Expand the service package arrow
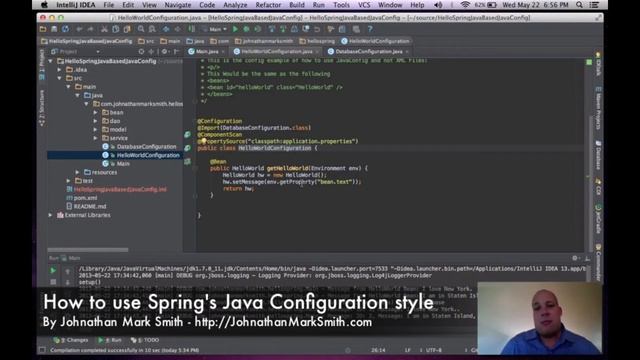 pyautogui.click(x=96, y=138)
